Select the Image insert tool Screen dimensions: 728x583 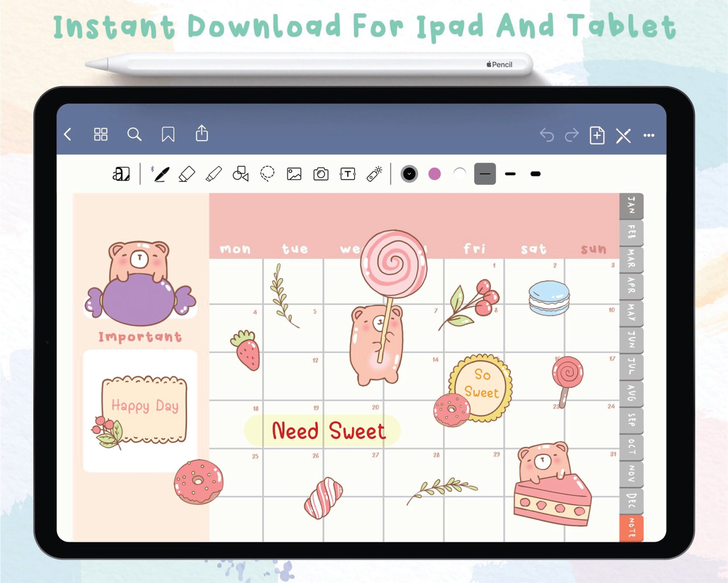[294, 174]
